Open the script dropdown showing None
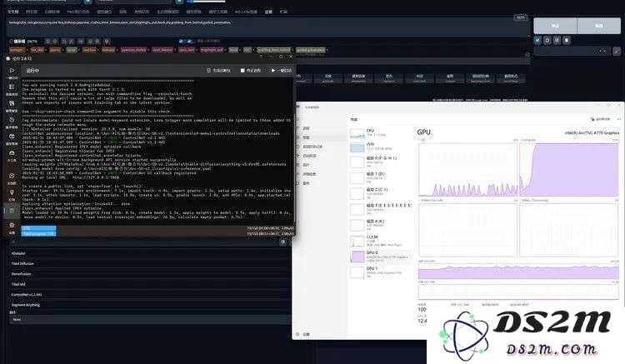Image resolution: width=625 pixels, height=364 pixels. [149, 319]
